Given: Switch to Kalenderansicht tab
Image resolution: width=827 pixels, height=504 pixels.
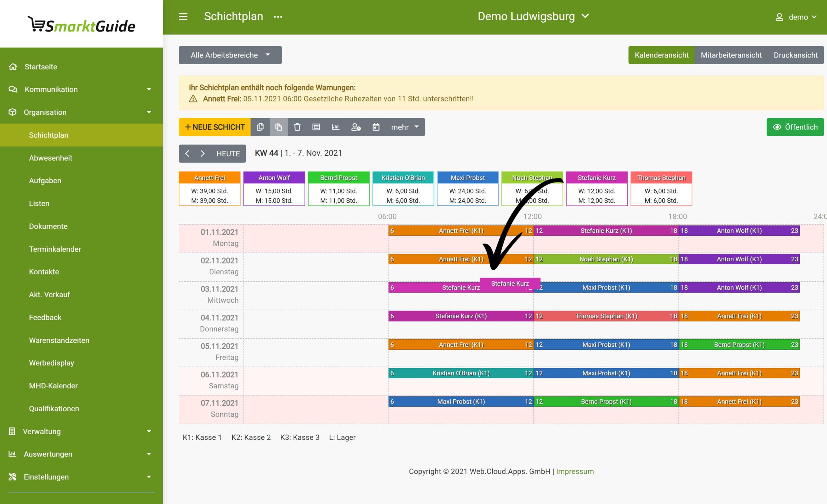Looking at the screenshot, I should click(x=661, y=55).
